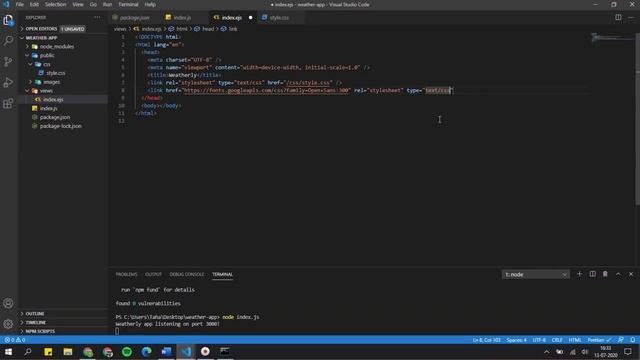Create a new terminal with plus icon
640x360 pixels.
point(579,274)
